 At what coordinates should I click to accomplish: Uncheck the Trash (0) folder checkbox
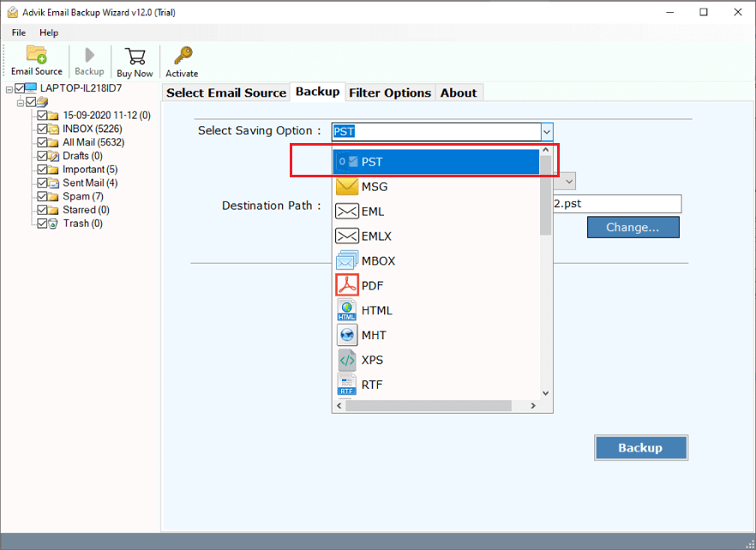click(42, 224)
